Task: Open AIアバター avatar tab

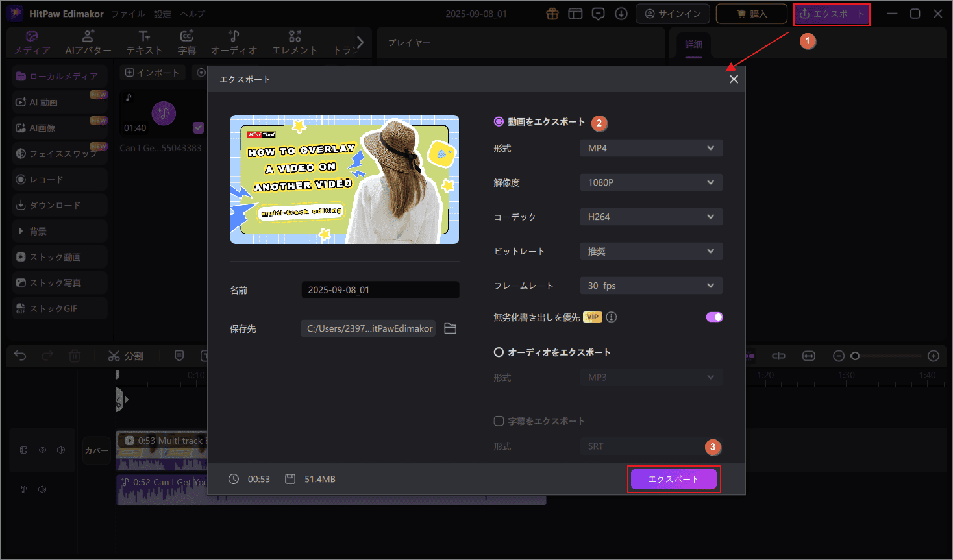Action: point(88,42)
